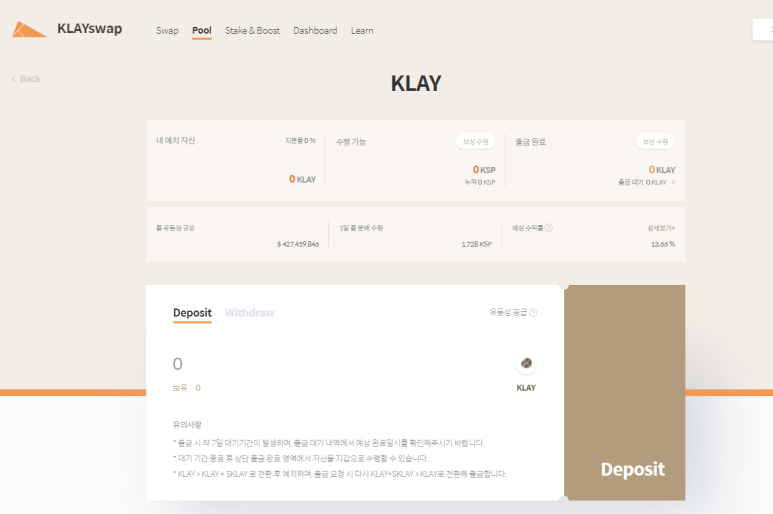This screenshot has width=773, height=514.
Task: Click the large brown Deposit button
Action: pyautogui.click(x=625, y=393)
